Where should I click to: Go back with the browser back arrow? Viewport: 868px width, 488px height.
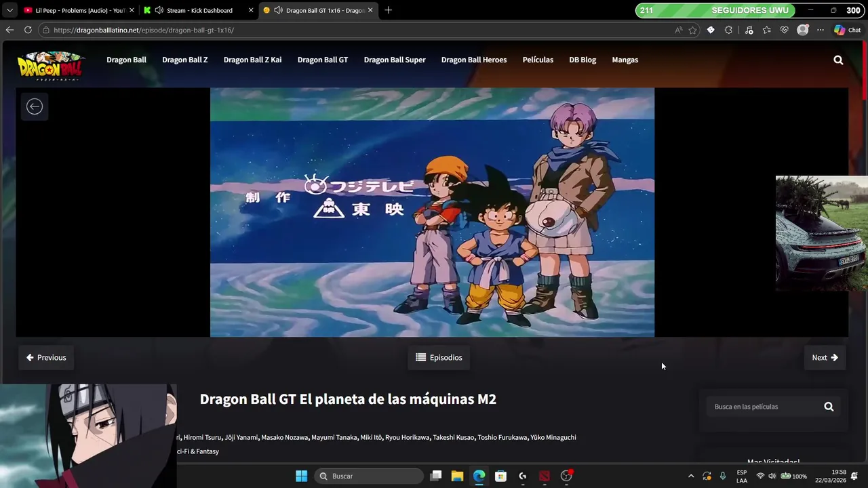coord(9,30)
